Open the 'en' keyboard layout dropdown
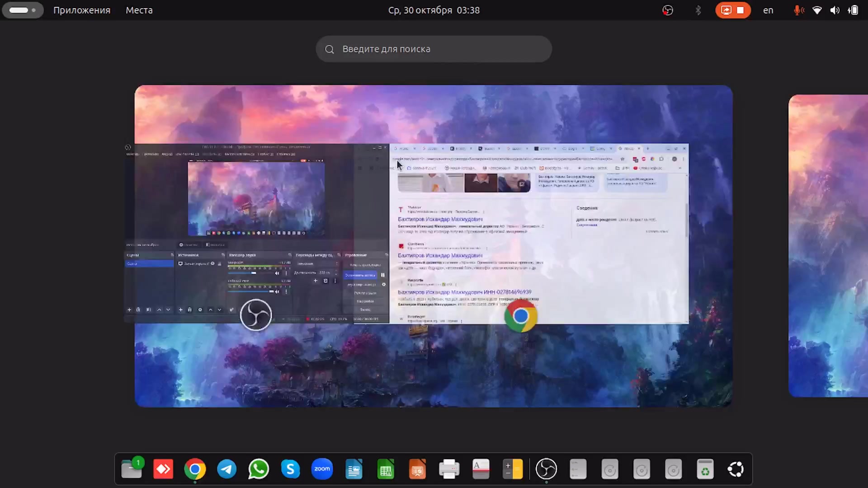The width and height of the screenshot is (868, 488). (x=768, y=10)
